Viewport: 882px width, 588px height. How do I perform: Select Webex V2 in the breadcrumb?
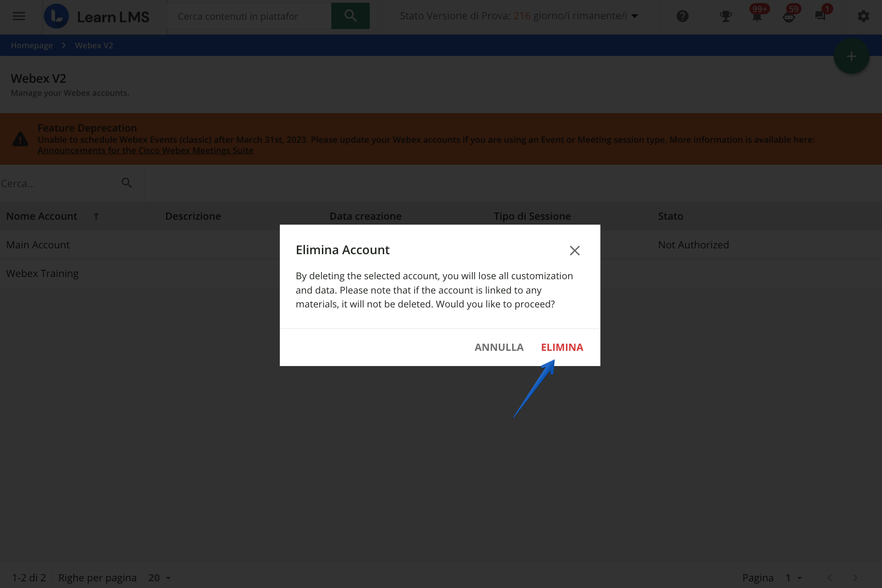(x=94, y=45)
